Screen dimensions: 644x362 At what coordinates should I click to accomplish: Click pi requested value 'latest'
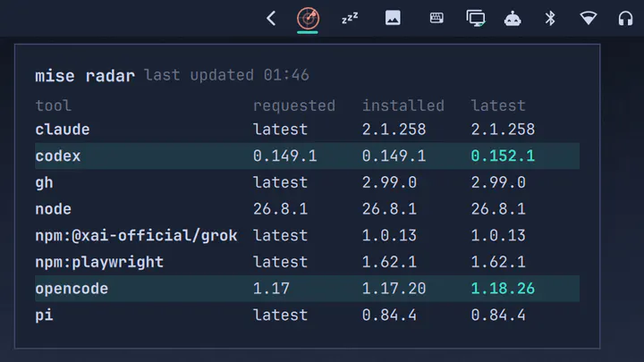(x=281, y=316)
